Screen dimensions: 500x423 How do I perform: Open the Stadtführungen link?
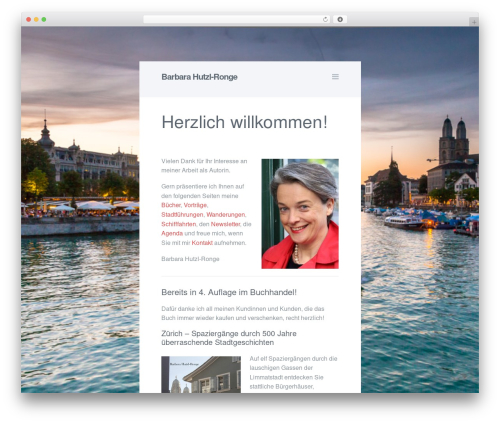[x=182, y=214]
